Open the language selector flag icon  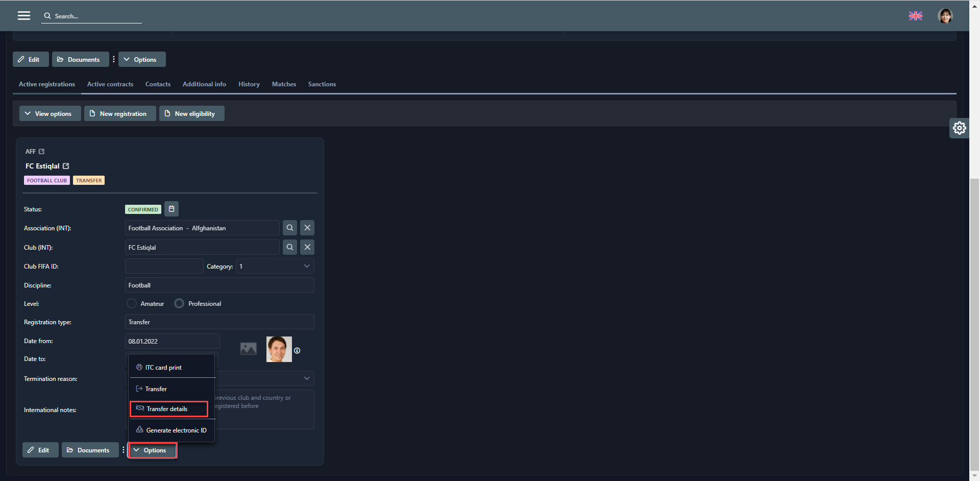tap(915, 16)
